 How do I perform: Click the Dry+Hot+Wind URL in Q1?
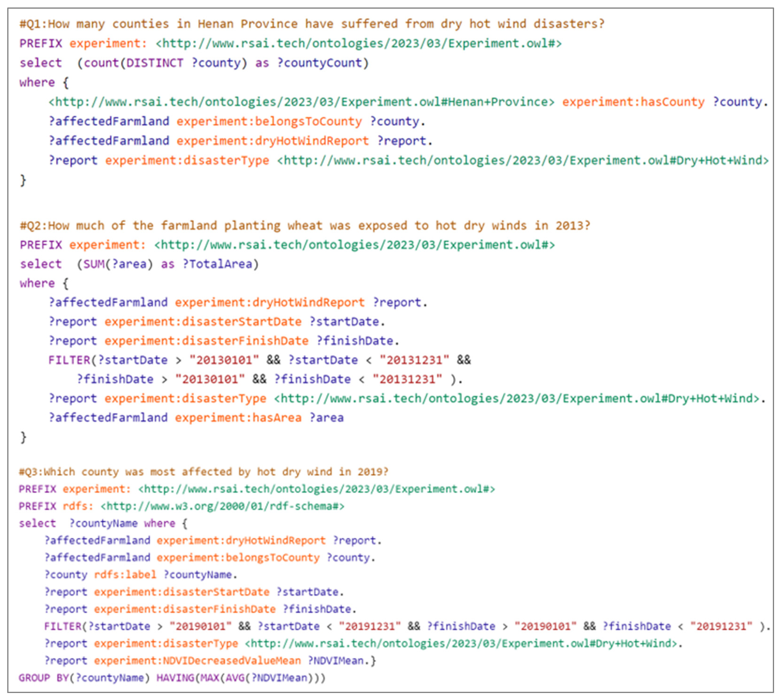click(523, 160)
